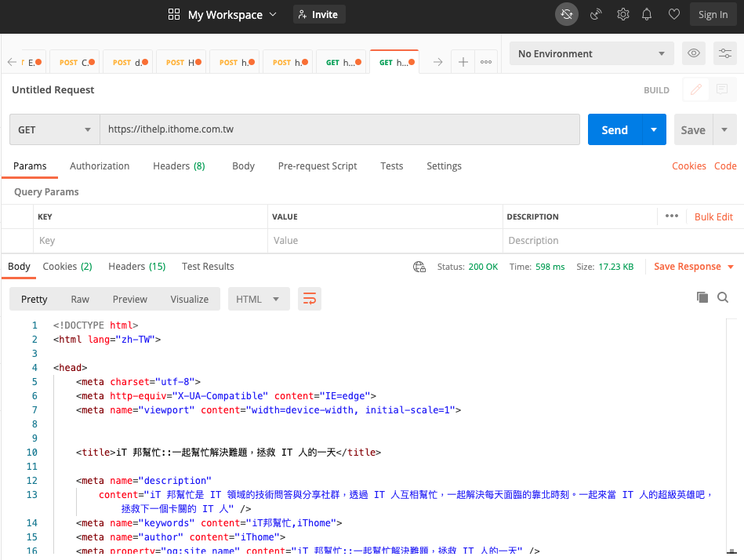Click the Sign In button
Image resolution: width=744 pixels, height=560 pixels.
tap(713, 14)
